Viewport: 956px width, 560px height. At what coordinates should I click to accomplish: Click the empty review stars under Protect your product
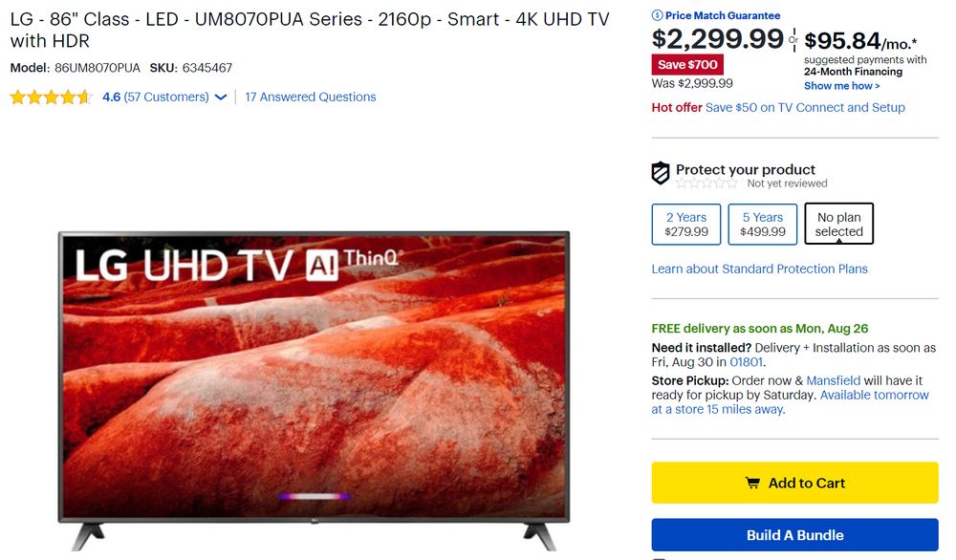[x=706, y=183]
